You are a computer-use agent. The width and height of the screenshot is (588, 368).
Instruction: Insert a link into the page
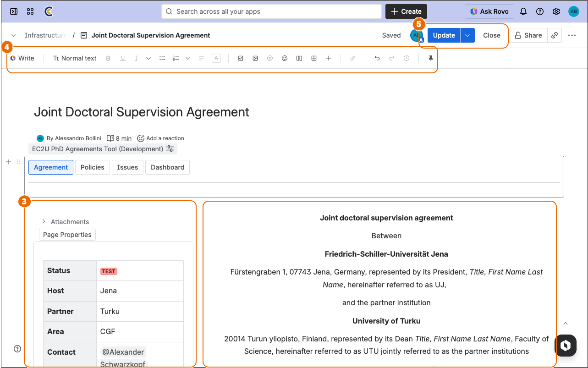click(353, 58)
